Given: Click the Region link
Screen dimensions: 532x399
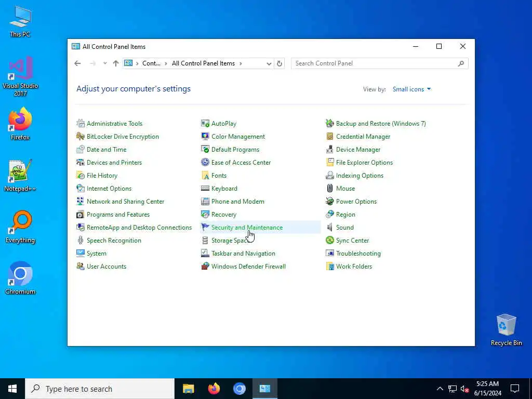Looking at the screenshot, I should [345, 215].
